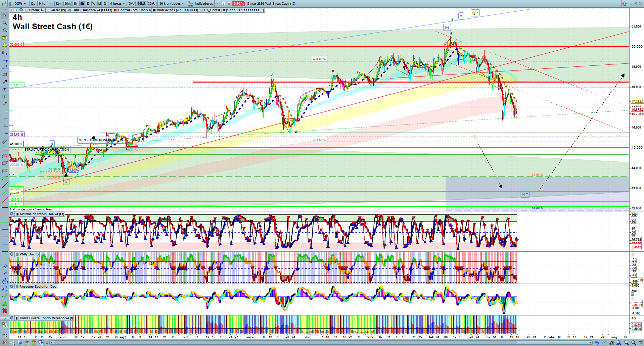Viewport: 644px width, 346px height.
Task: Select the two-point segment tool
Action: 5,104
